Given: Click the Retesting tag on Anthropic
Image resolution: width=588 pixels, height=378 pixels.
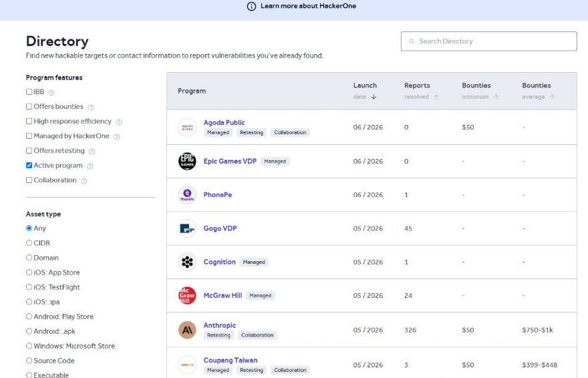Looking at the screenshot, I should [218, 335].
